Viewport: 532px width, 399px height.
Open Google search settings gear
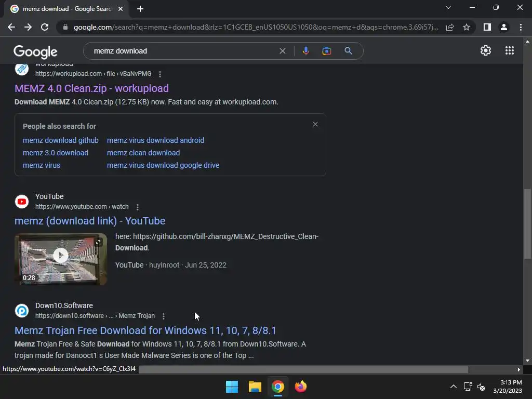tap(486, 50)
